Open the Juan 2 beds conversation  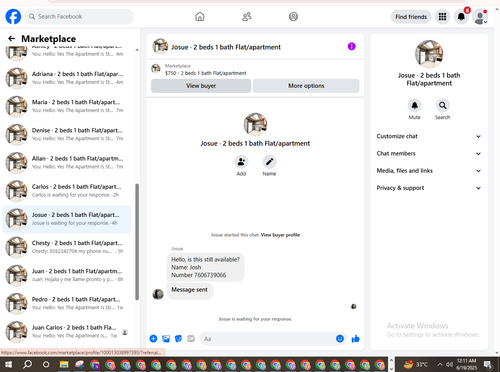click(x=67, y=275)
